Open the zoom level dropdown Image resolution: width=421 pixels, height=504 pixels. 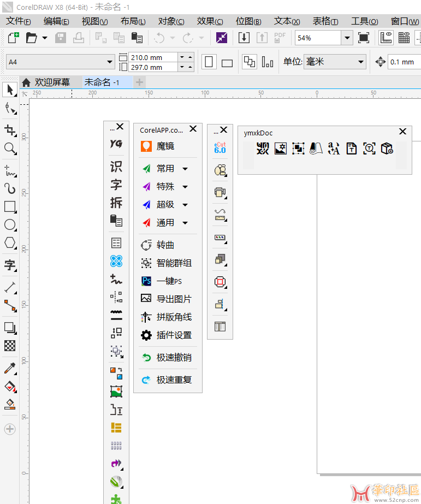347,38
